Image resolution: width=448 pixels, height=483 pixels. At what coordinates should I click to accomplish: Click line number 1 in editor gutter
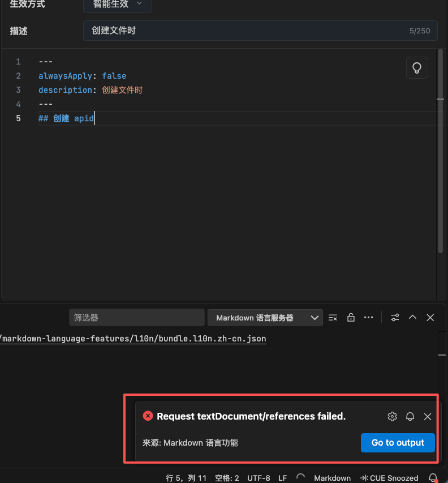click(x=19, y=62)
